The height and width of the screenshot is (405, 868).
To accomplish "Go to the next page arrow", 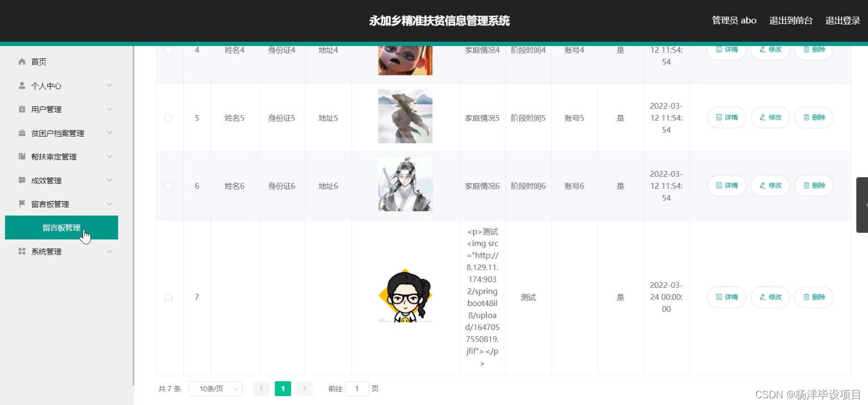I will [x=304, y=389].
